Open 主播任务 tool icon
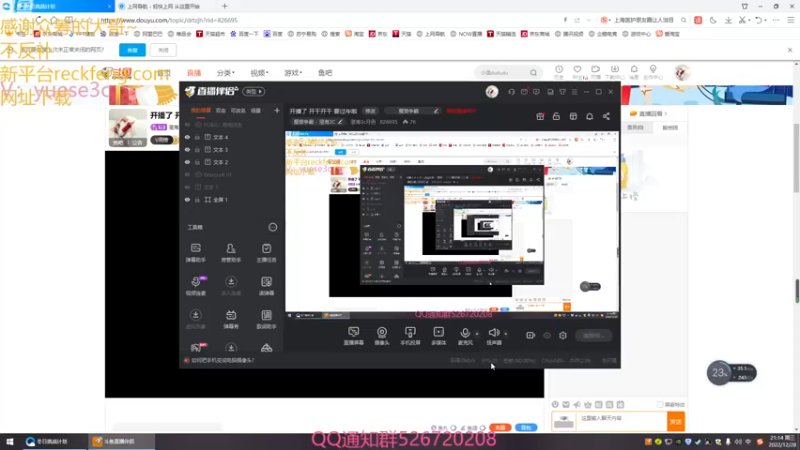800x450 pixels. pos(266,253)
